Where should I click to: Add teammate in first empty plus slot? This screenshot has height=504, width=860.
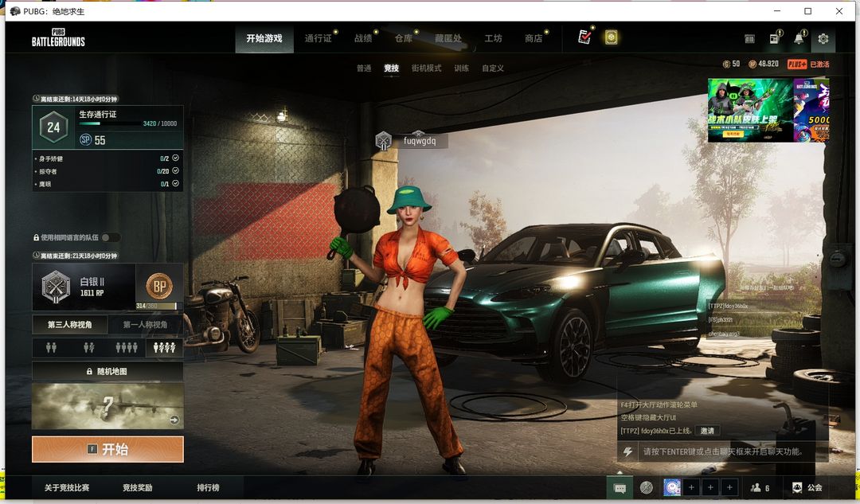(692, 487)
